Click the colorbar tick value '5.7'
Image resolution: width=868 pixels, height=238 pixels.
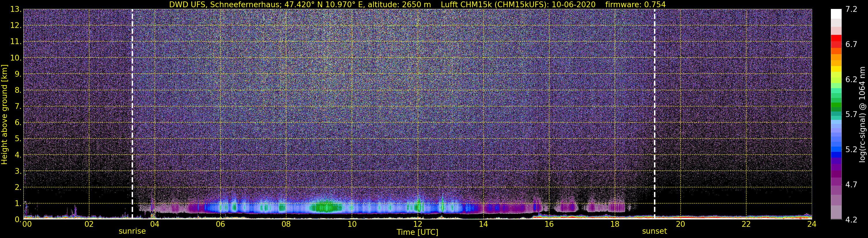click(x=851, y=114)
